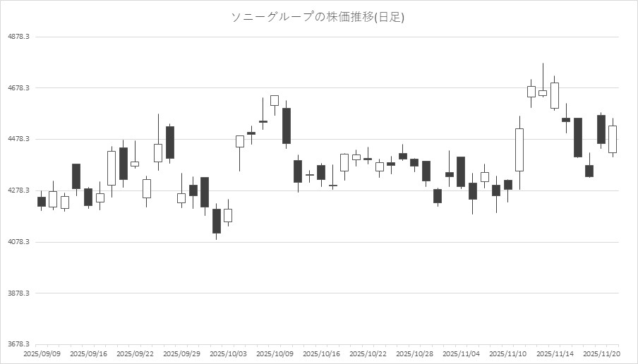Select the 4478.3 price axis label

[18, 140]
